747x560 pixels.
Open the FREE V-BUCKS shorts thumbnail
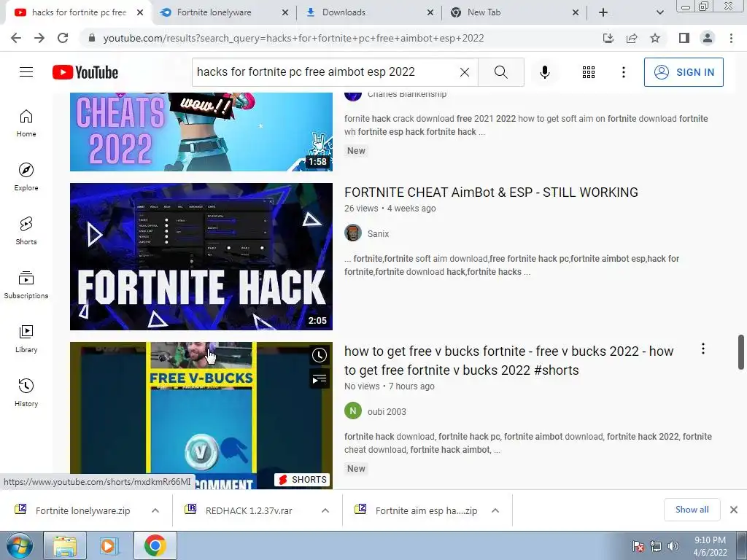201,415
